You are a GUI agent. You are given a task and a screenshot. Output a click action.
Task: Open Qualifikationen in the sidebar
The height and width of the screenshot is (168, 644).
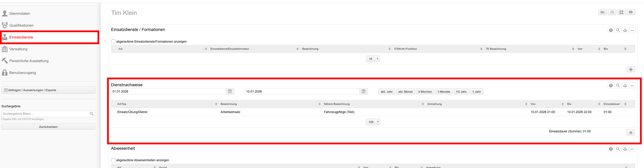click(x=21, y=25)
